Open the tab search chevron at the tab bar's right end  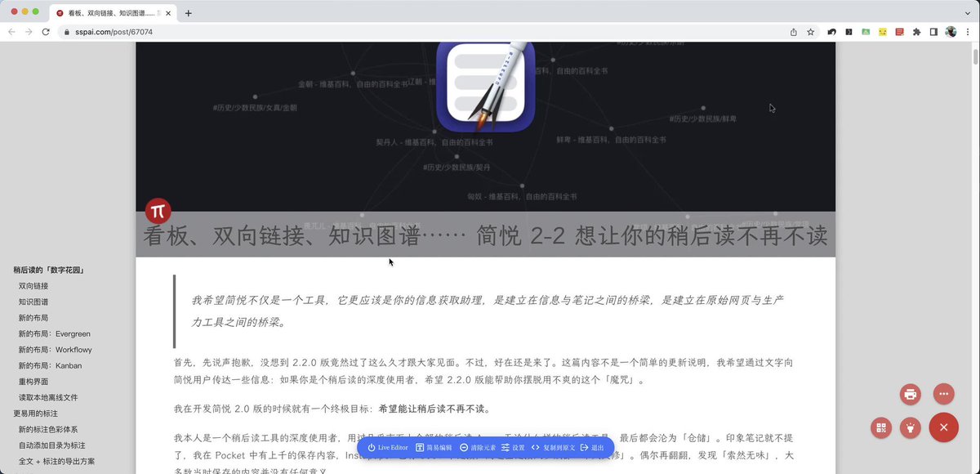coord(967,12)
